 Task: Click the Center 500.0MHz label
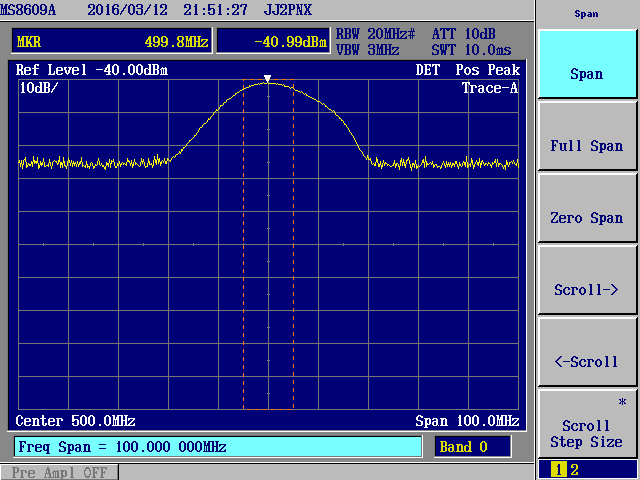pyautogui.click(x=76, y=421)
